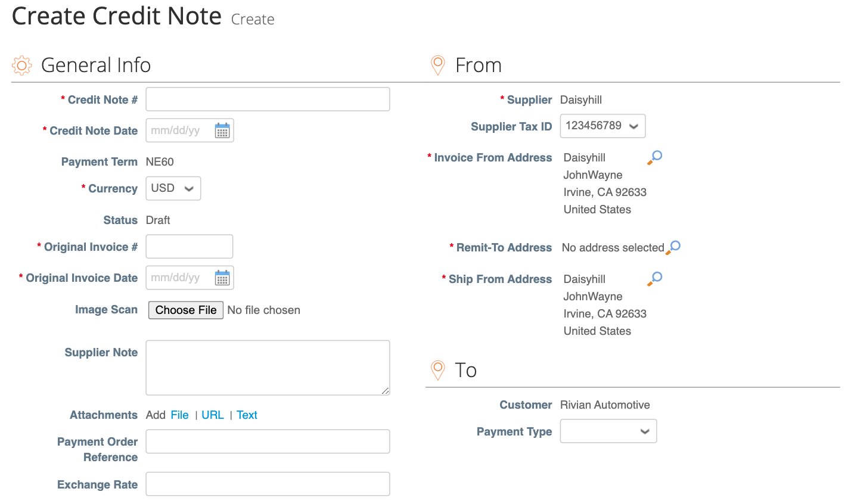Click Choose File to attach an image scan

pyautogui.click(x=185, y=310)
